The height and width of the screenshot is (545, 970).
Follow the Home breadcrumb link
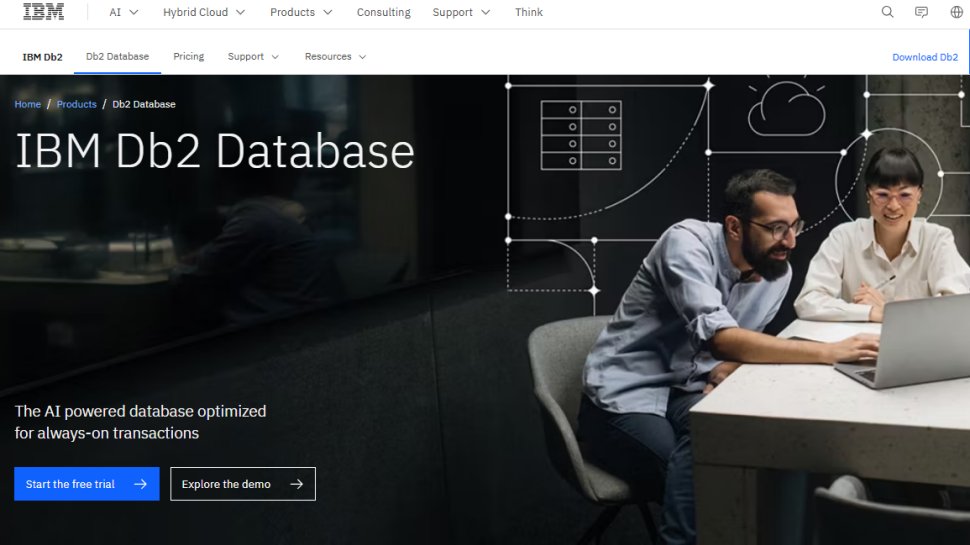(x=28, y=104)
